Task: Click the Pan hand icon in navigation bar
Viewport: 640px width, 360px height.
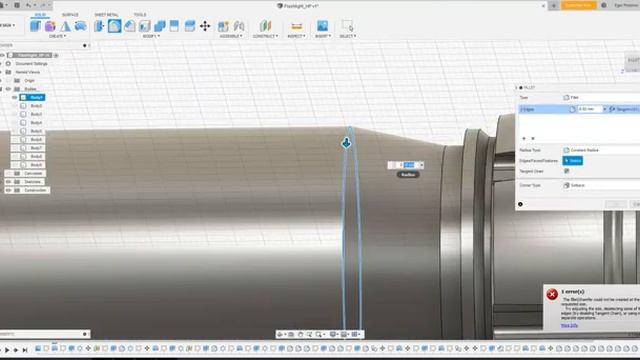Action: (x=300, y=334)
